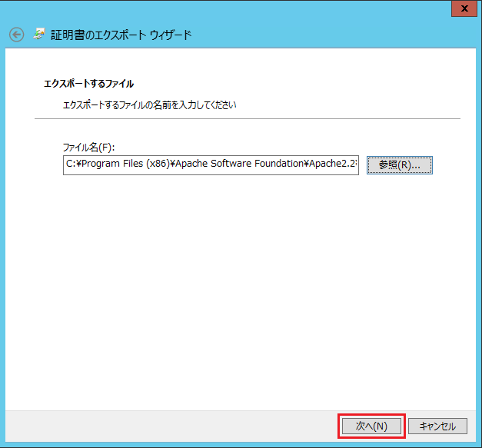Image resolution: width=482 pixels, height=448 pixels.
Task: Click the 証明書のエクスポート ウィザード title text
Action: [121, 35]
